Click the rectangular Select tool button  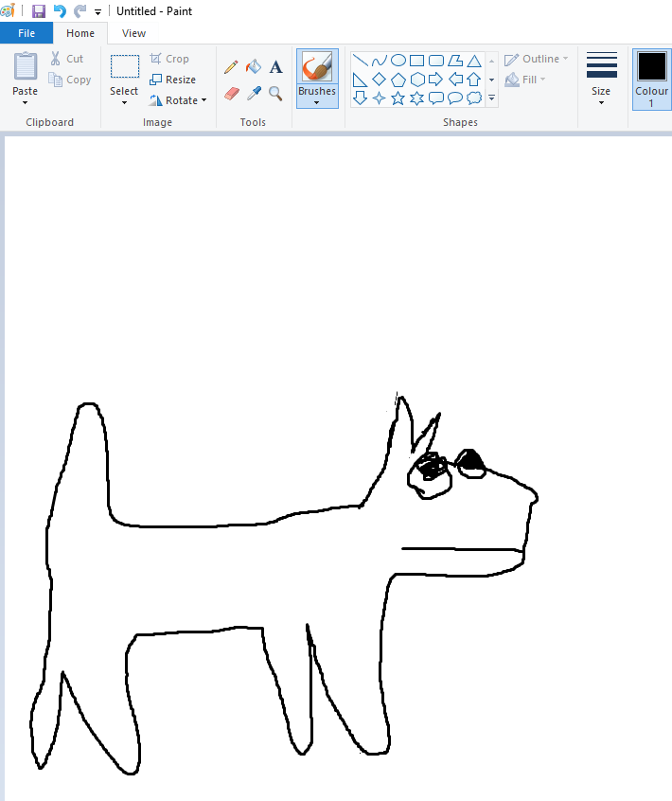coord(125,67)
